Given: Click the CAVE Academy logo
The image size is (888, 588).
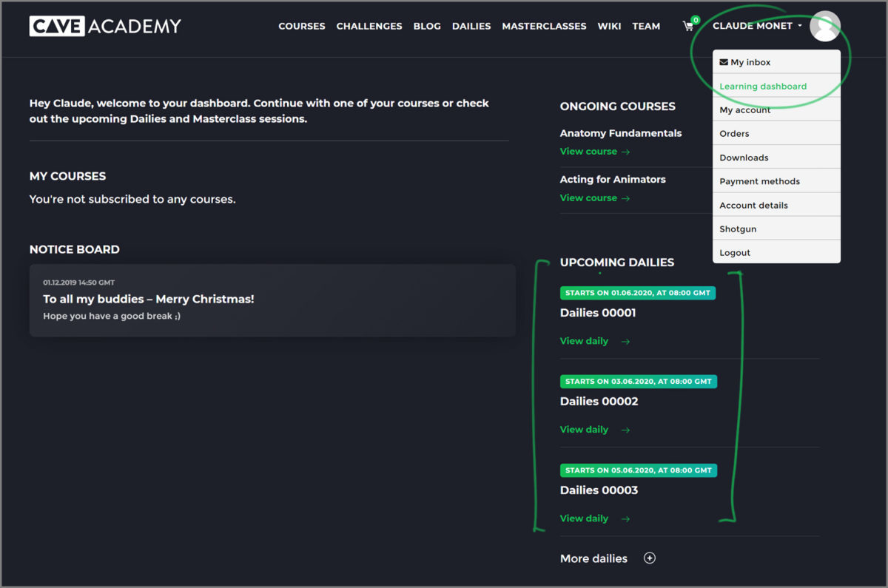Looking at the screenshot, I should pyautogui.click(x=105, y=26).
